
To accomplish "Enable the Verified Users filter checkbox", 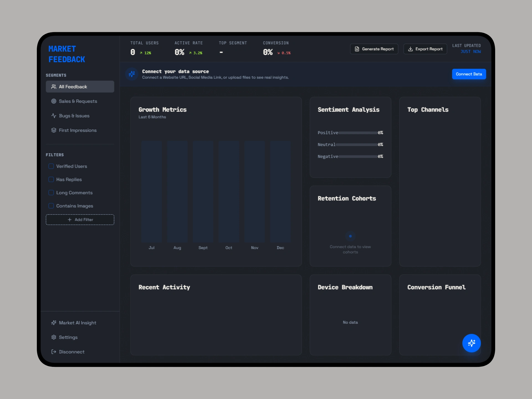I will click(x=51, y=166).
